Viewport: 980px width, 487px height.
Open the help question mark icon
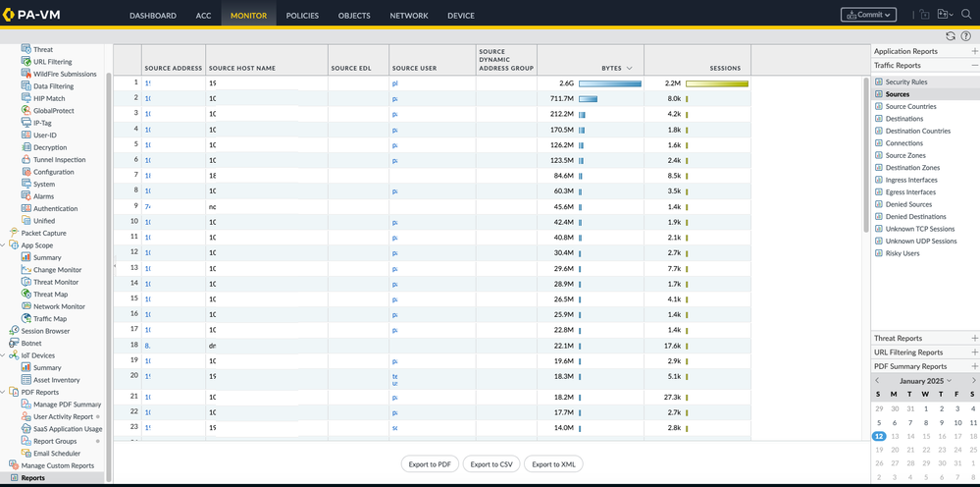click(x=966, y=36)
